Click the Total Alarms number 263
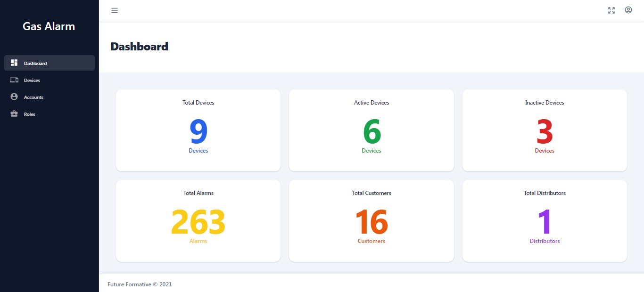The image size is (644, 292). click(x=198, y=222)
